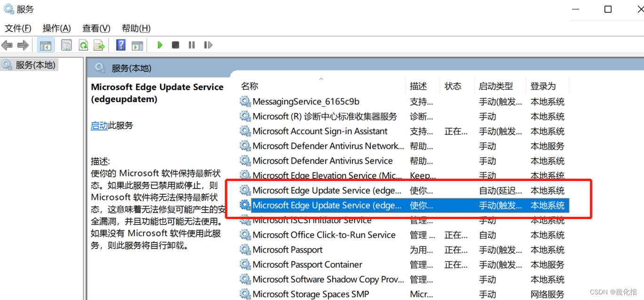Select Microsoft Storage Spaces SMP row

pyautogui.click(x=403, y=294)
